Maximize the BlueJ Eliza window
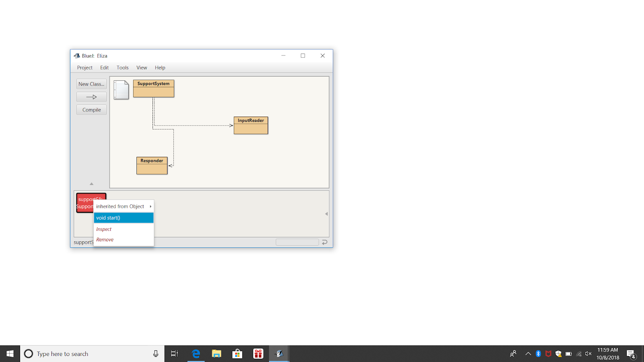644x362 pixels. 303,56
